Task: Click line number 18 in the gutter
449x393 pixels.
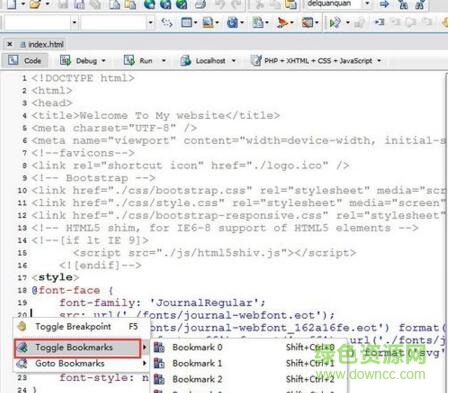Action: [x=22, y=290]
